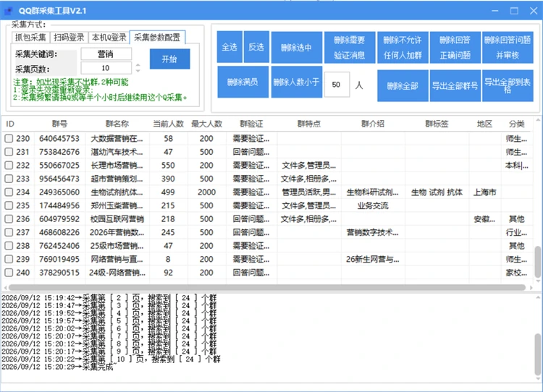Click group name 校园互联网营销
543x392 pixels.
pos(117,219)
